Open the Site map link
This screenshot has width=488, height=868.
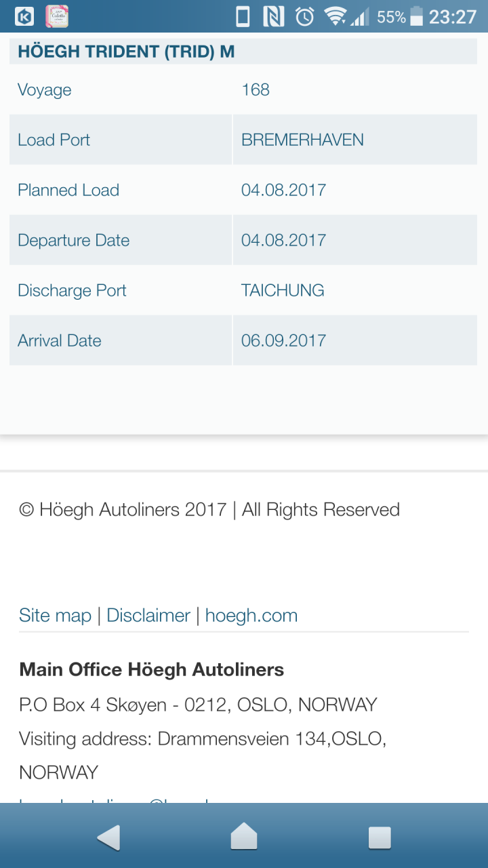(x=55, y=615)
